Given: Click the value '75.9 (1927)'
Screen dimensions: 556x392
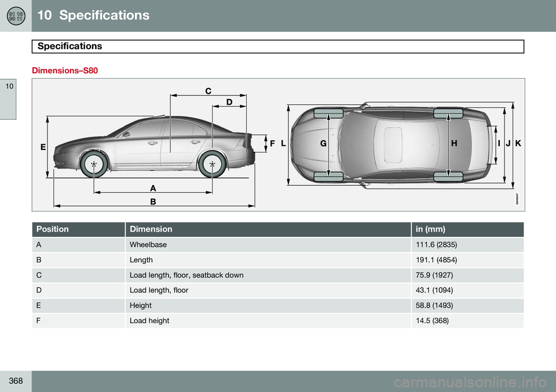Looking at the screenshot, I should [434, 275].
